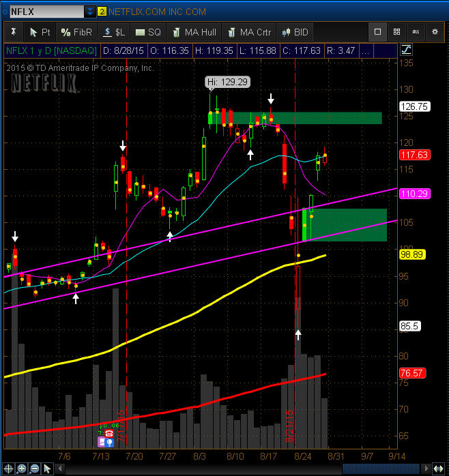
Task: Expand the '...' overflow in the info bar
Action: pyautogui.click(x=366, y=50)
